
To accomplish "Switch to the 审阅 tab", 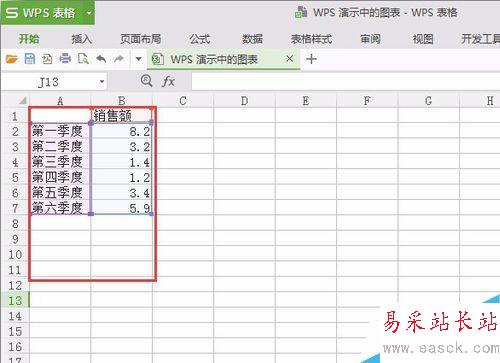I will click(370, 39).
